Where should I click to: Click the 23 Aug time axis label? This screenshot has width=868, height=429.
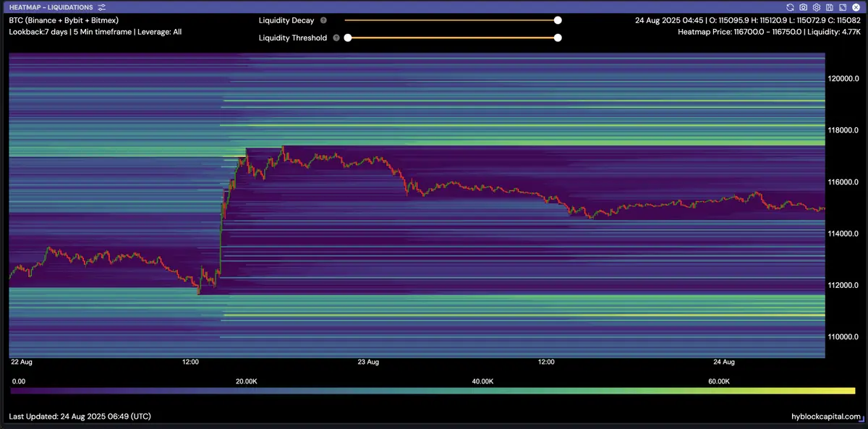pyautogui.click(x=368, y=362)
